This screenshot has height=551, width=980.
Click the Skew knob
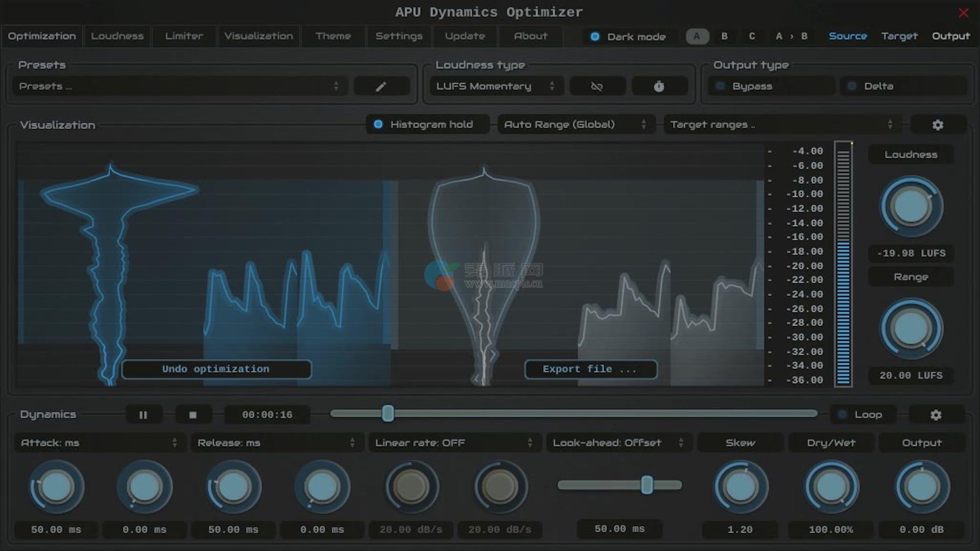[x=740, y=487]
